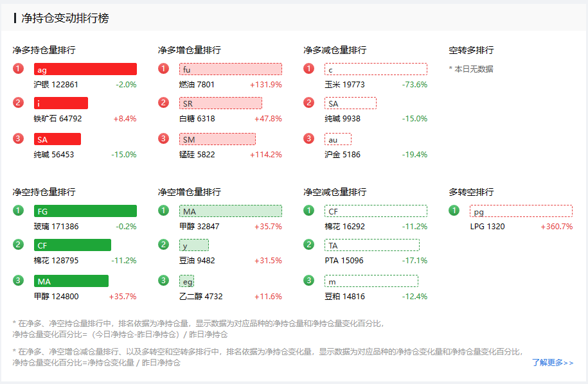Click green rank 1 badge beside MA 甲醇 32847
Screen dimensions: 588x384
(164, 211)
